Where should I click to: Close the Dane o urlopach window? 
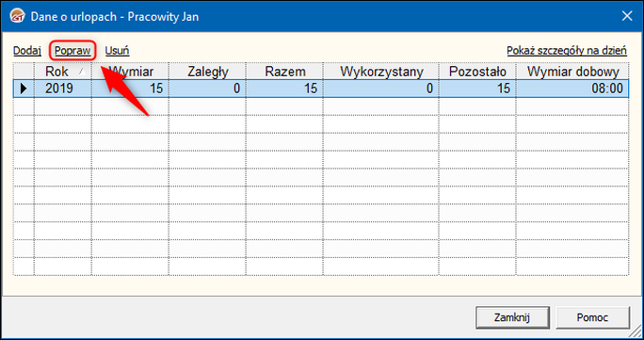627,16
